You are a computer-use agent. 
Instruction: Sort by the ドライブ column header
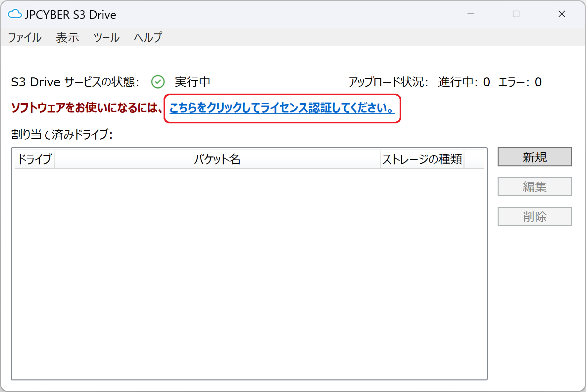click(x=35, y=159)
